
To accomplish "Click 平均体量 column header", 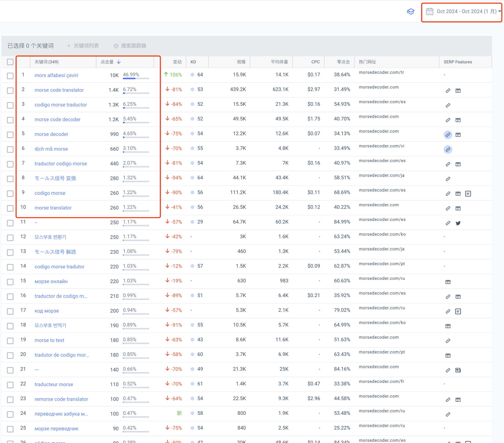I will tap(279, 62).
